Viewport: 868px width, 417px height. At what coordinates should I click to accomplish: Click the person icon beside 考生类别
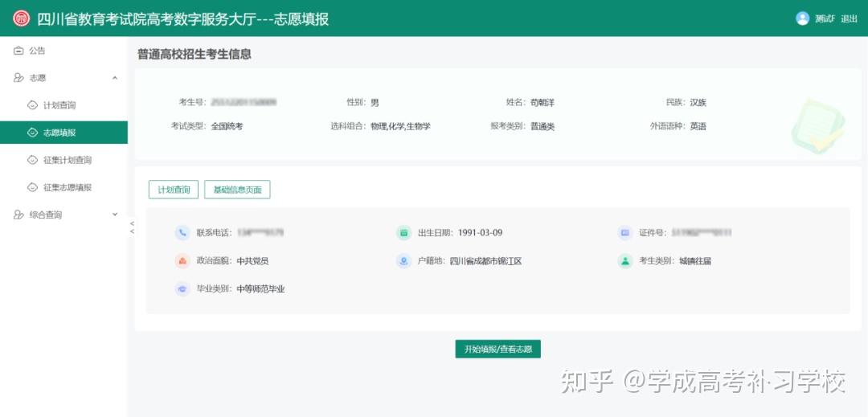click(625, 261)
